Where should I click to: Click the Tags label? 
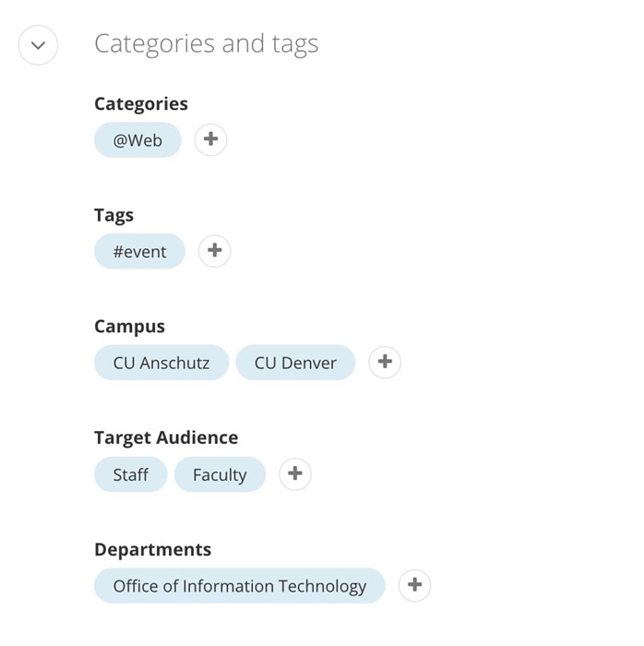pos(113,215)
